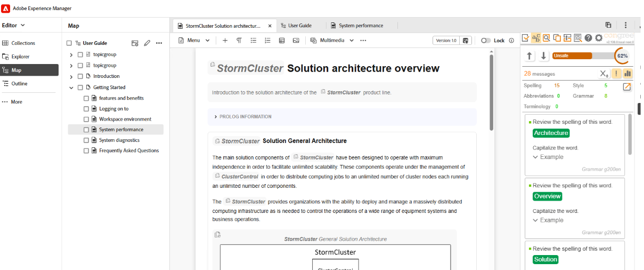Screen dimensions: 644x270
Task: Check the Frequently Asked Questions checkbox
Action: click(x=86, y=150)
